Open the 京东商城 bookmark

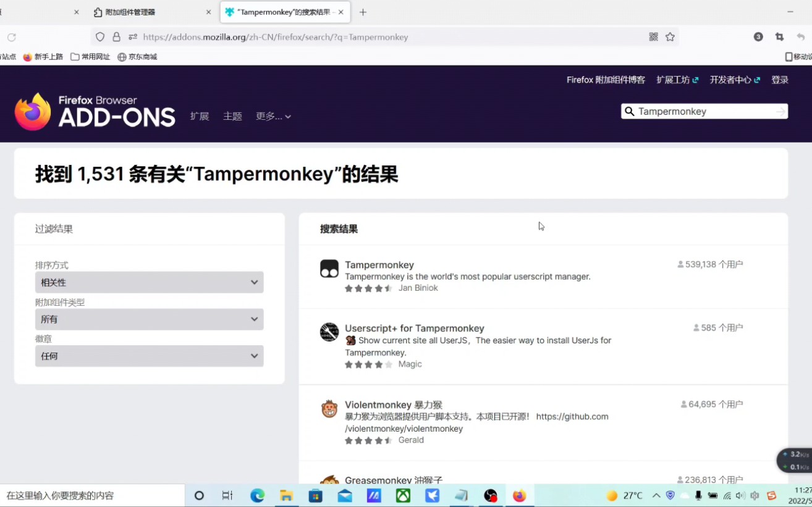click(137, 57)
